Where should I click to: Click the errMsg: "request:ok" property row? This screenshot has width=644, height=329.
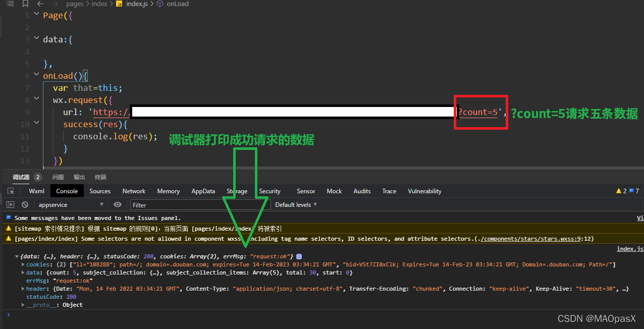point(59,281)
